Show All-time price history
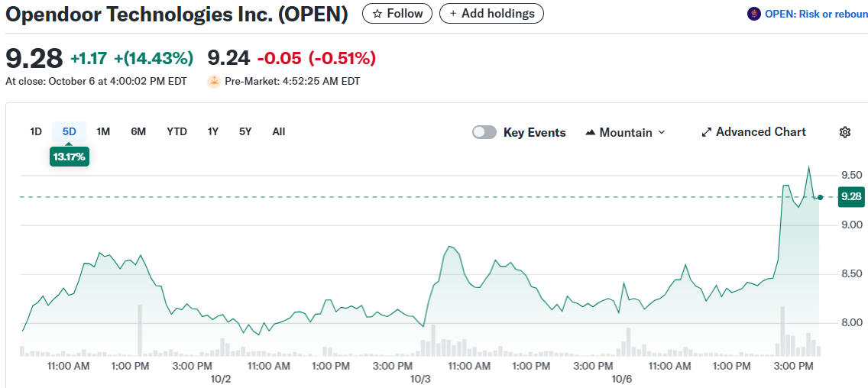868x388 pixels. tap(279, 131)
